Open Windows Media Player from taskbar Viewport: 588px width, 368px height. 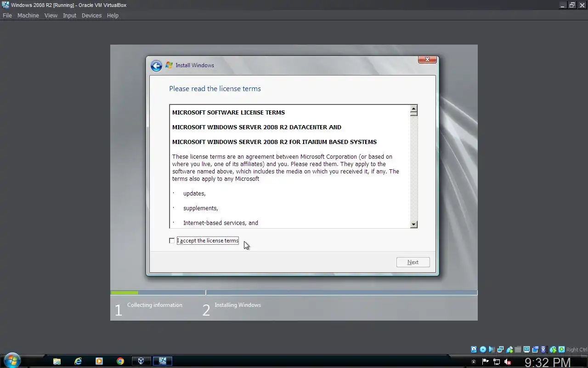point(99,361)
